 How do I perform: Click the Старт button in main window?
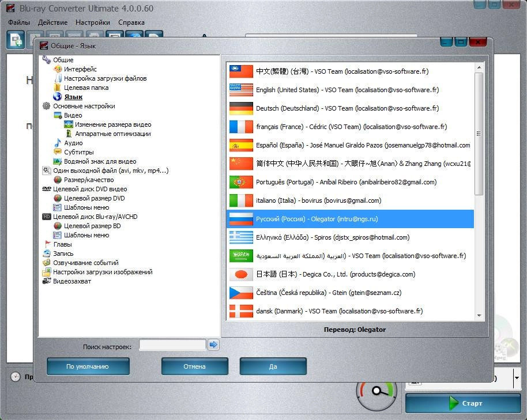[463, 403]
